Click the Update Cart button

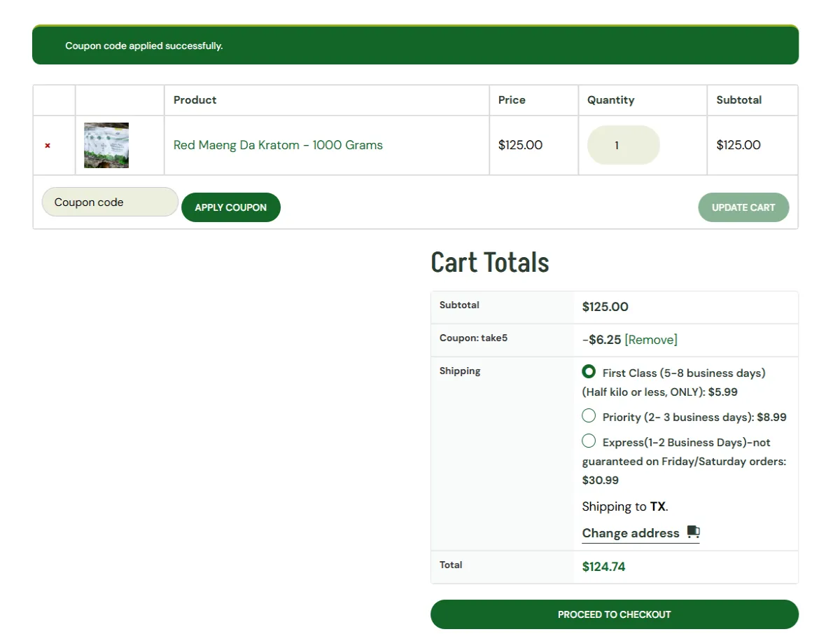[x=743, y=207]
